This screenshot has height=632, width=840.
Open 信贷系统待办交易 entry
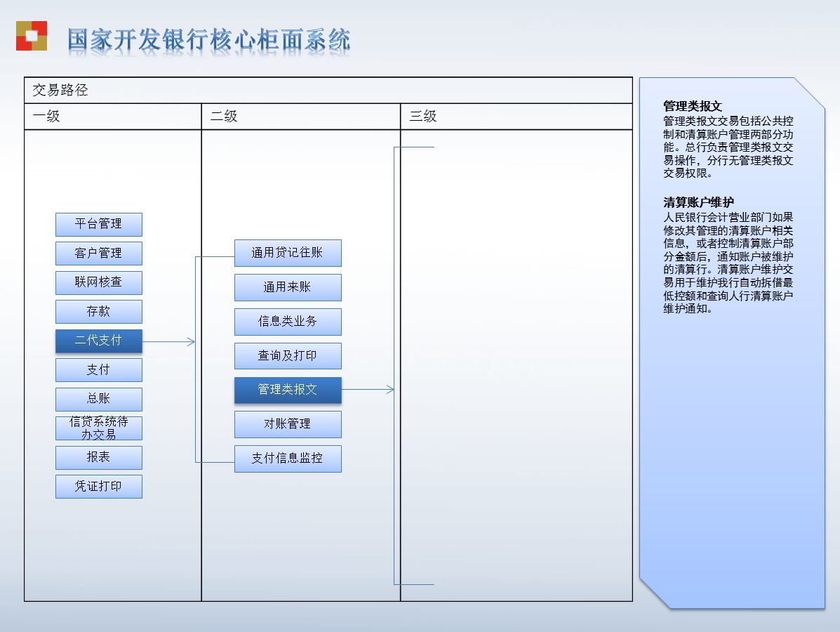pyautogui.click(x=98, y=428)
